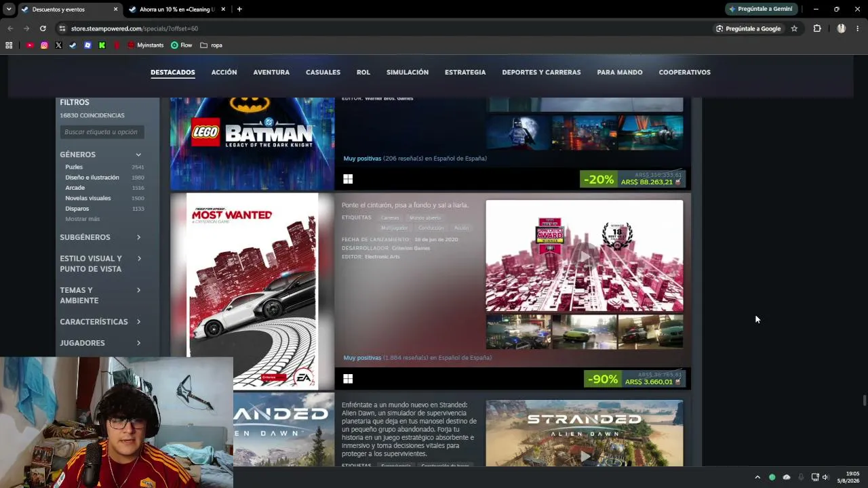Switch to the Descuentos y eventos tab
This screenshot has height=488, width=868.
point(64,9)
